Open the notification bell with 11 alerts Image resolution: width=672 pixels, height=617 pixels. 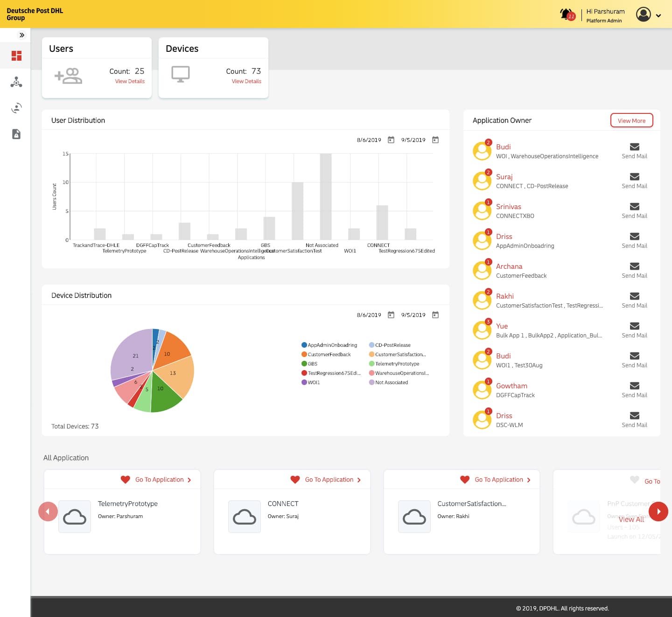point(567,14)
